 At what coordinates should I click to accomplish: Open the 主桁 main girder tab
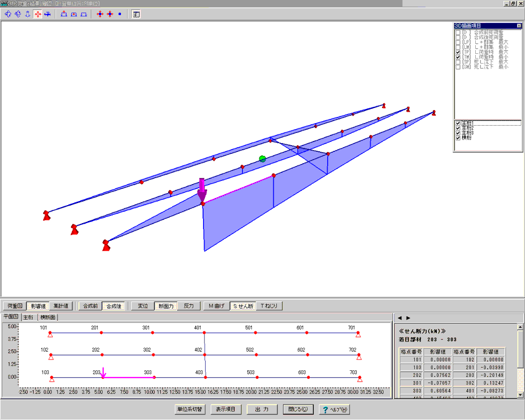[29, 317]
